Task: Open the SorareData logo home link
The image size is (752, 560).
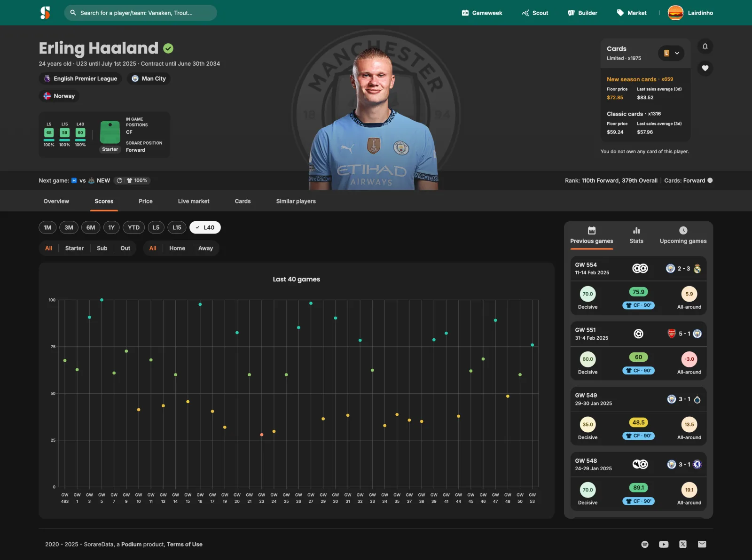Action: tap(45, 13)
